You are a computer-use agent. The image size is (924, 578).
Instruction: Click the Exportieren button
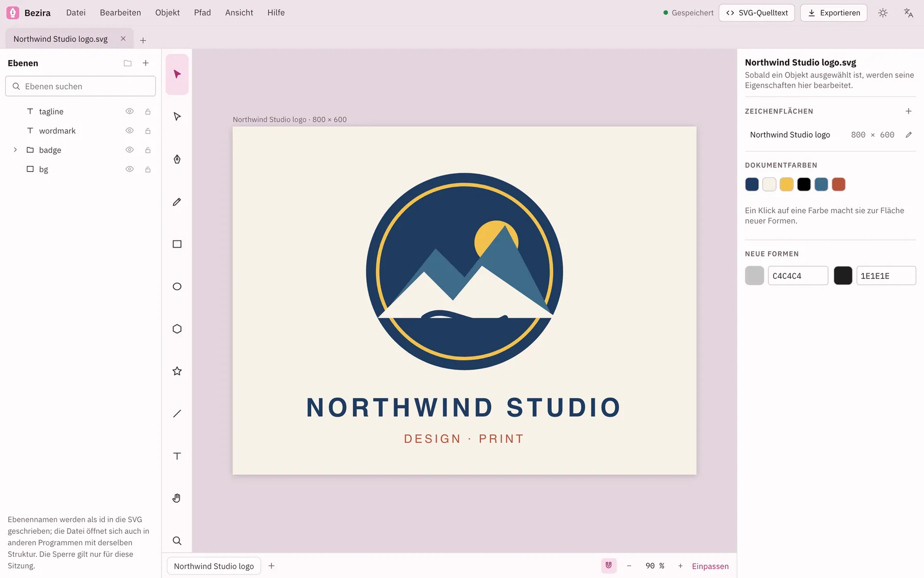(x=834, y=13)
